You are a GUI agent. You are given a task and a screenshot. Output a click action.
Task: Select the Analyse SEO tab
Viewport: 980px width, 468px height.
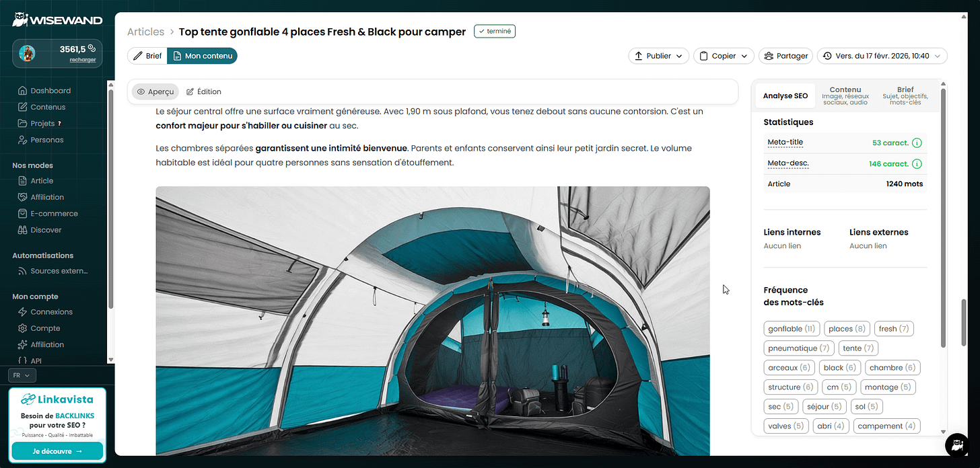pyautogui.click(x=785, y=96)
